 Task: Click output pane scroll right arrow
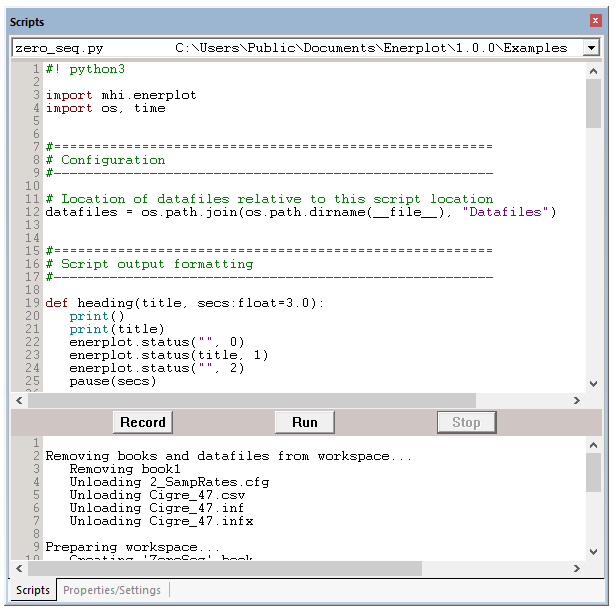(576, 569)
